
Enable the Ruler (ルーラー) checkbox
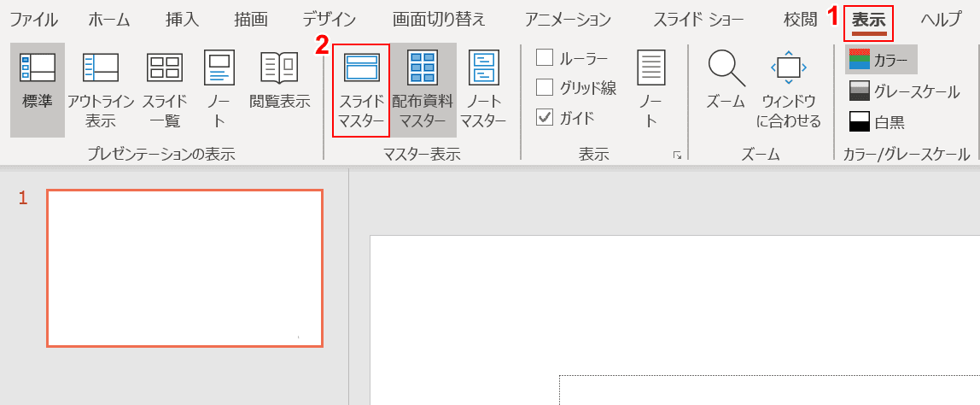(545, 57)
